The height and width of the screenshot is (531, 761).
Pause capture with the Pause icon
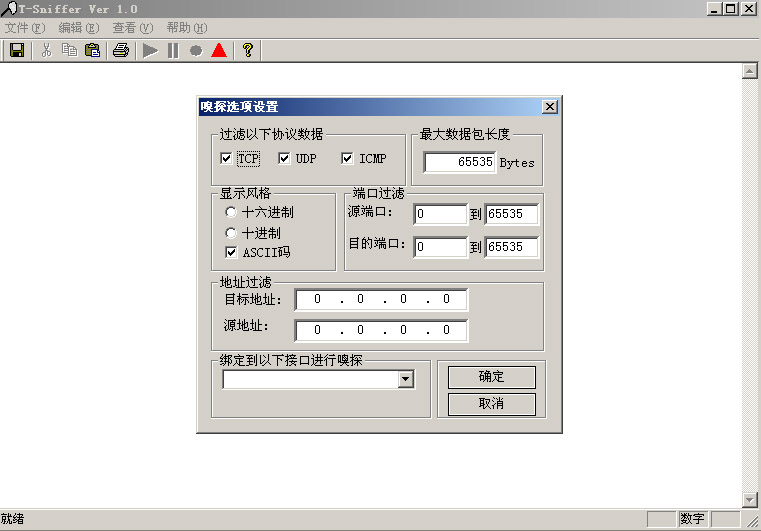173,50
